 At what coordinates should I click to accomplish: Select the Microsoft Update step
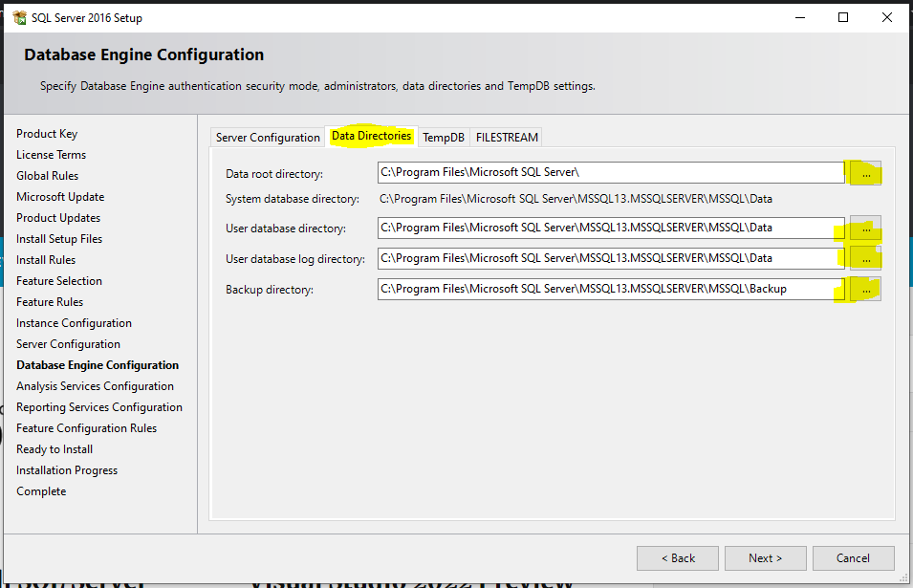60,197
